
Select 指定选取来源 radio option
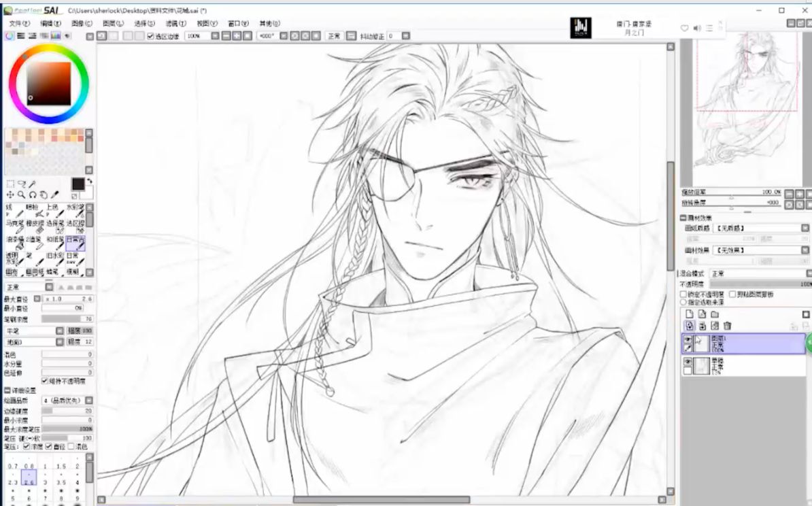tap(683, 301)
